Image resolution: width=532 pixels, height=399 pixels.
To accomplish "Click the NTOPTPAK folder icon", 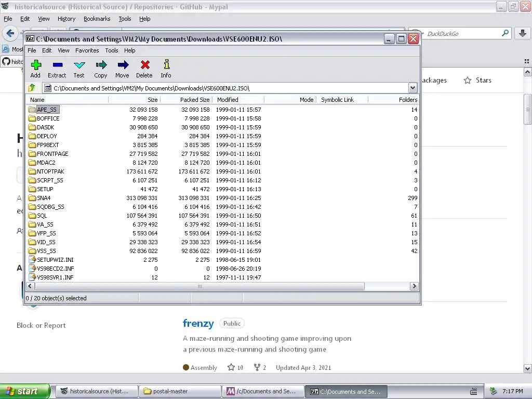I will (x=32, y=171).
